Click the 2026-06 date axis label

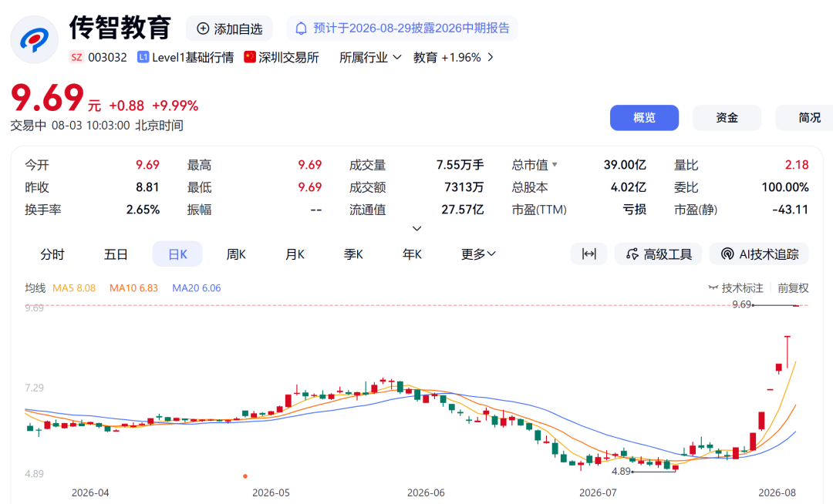point(426,493)
